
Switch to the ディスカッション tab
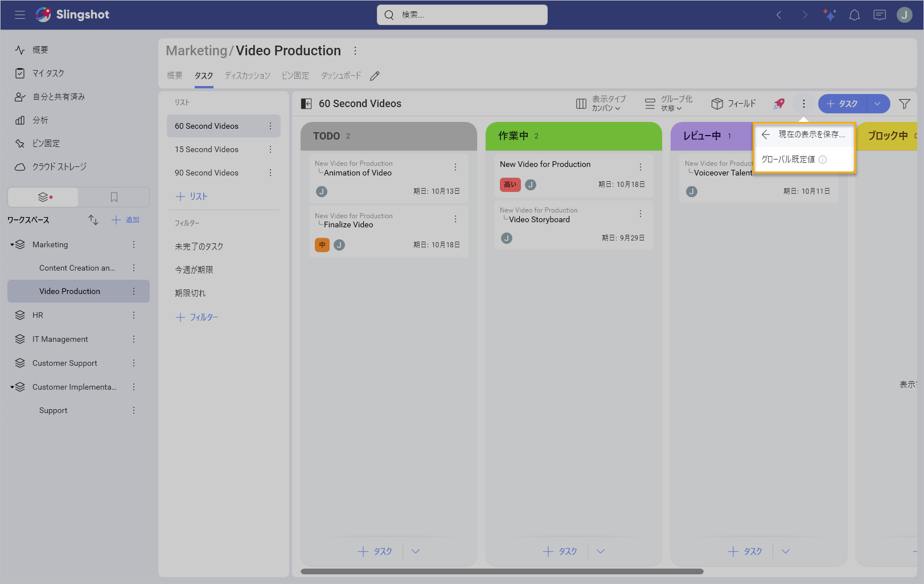click(247, 75)
